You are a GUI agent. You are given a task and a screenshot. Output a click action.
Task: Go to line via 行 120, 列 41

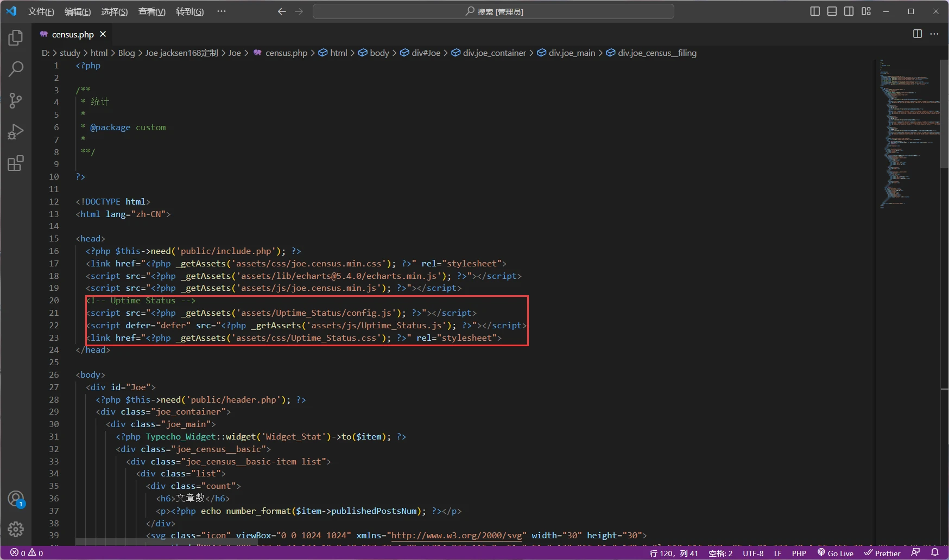pyautogui.click(x=674, y=553)
